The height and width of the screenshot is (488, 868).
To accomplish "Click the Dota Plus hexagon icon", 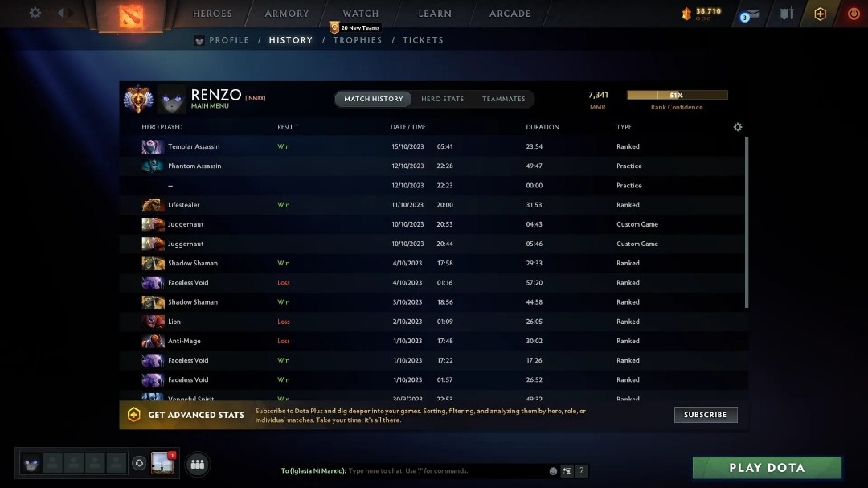I will pos(820,13).
